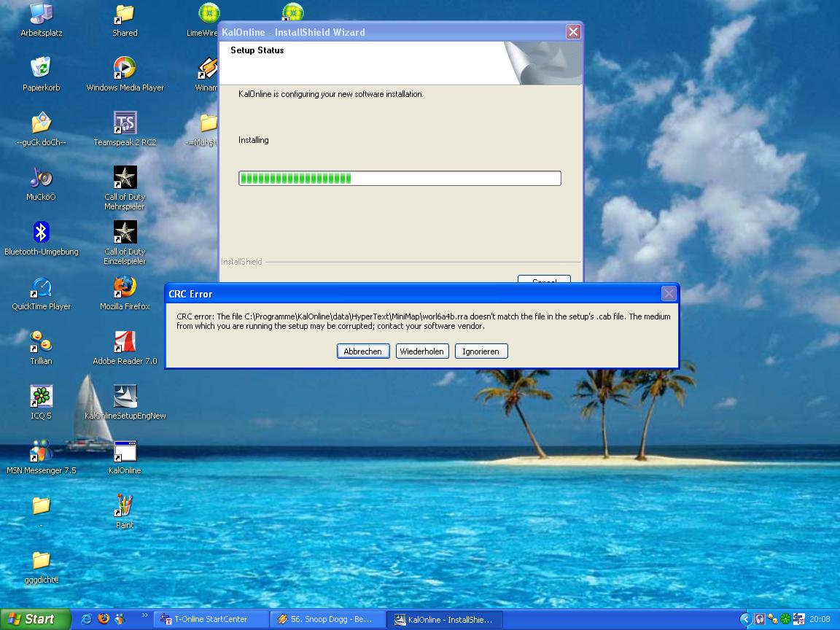Switch to KalOnline InstallShield taskbar button
Viewport: 840px width, 630px height.
coord(445,619)
